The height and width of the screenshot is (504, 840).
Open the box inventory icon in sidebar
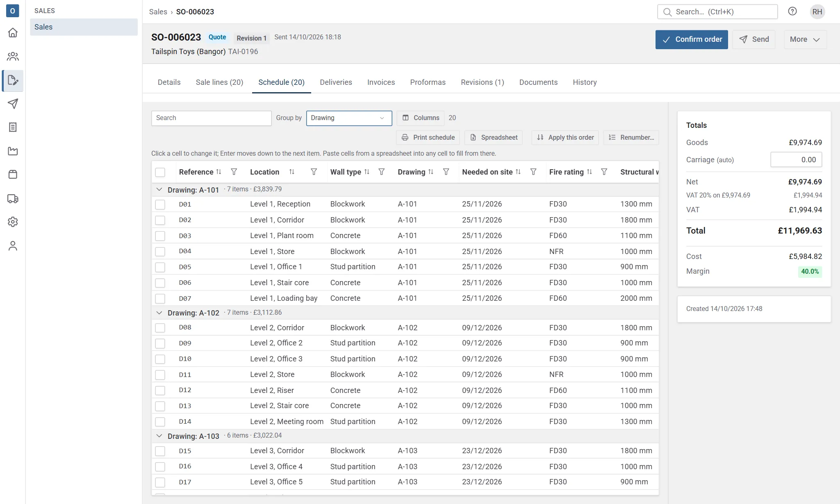13,175
